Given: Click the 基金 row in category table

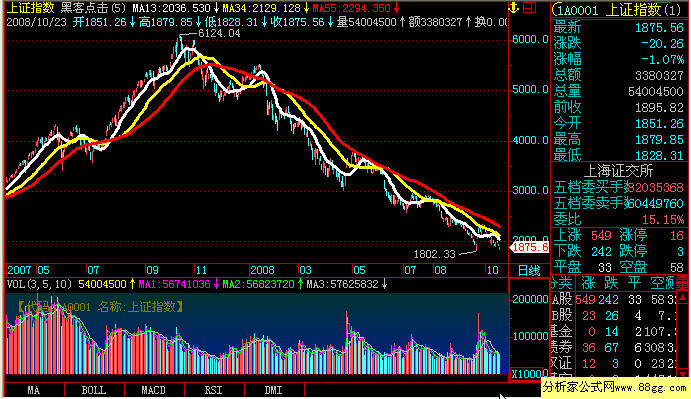Looking at the screenshot, I should pos(614,332).
